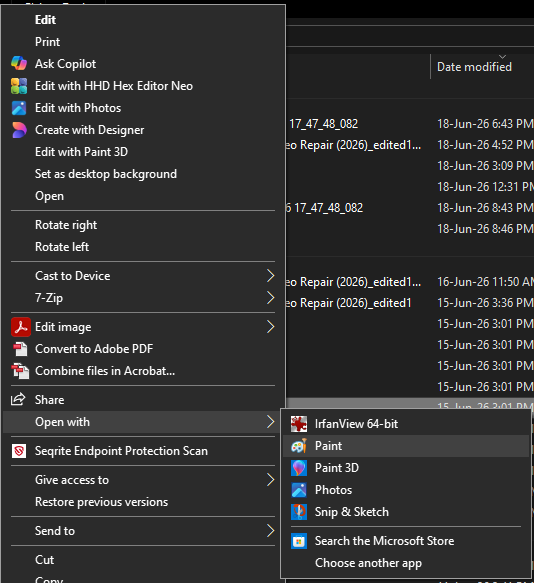Expand the Give access to arrow
Image resolution: width=534 pixels, height=583 pixels.
point(271,480)
